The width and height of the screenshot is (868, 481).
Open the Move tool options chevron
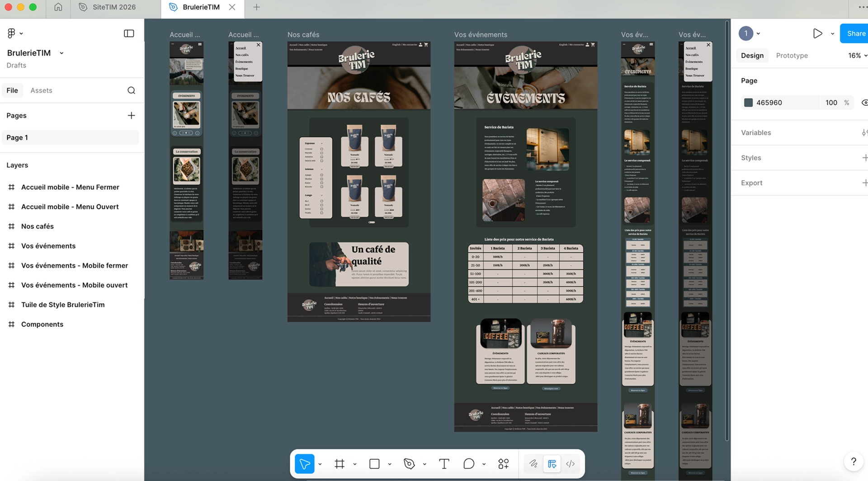point(320,464)
